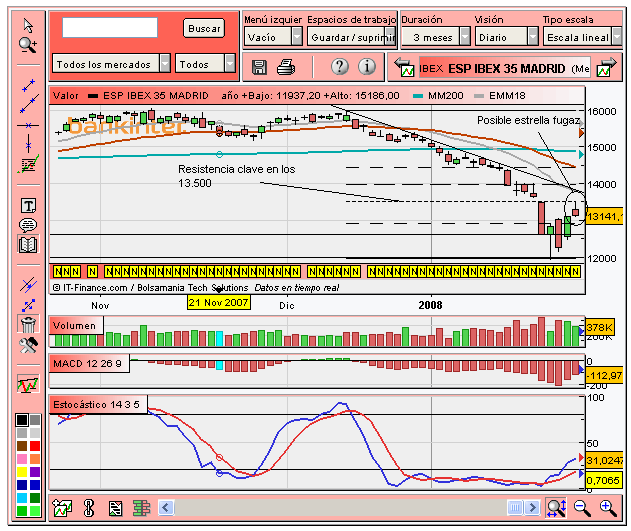This screenshot has height=531, width=631.
Task: Activate the magnifier zoom tool
Action: click(x=28, y=45)
